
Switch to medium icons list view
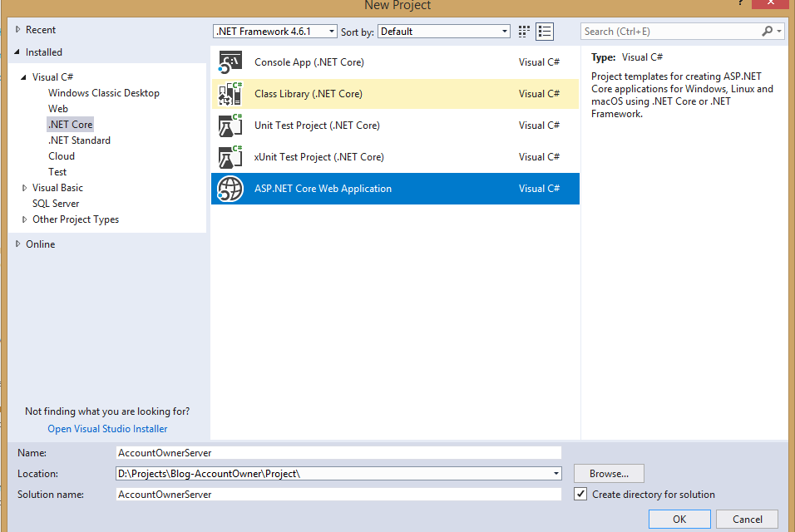click(x=545, y=32)
